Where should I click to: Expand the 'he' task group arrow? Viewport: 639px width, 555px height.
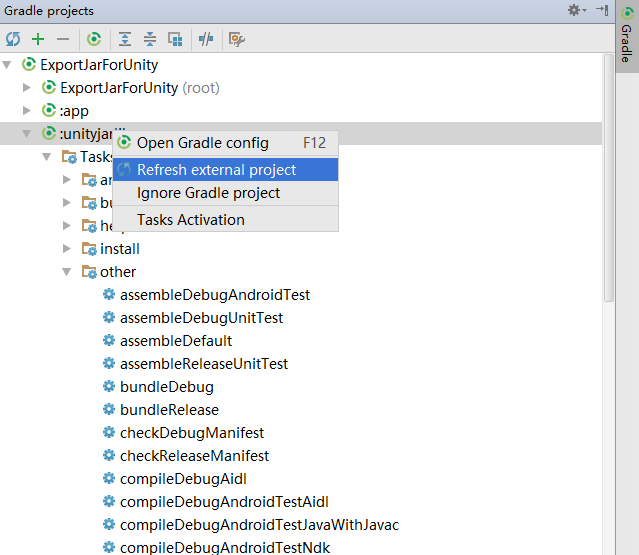click(67, 225)
